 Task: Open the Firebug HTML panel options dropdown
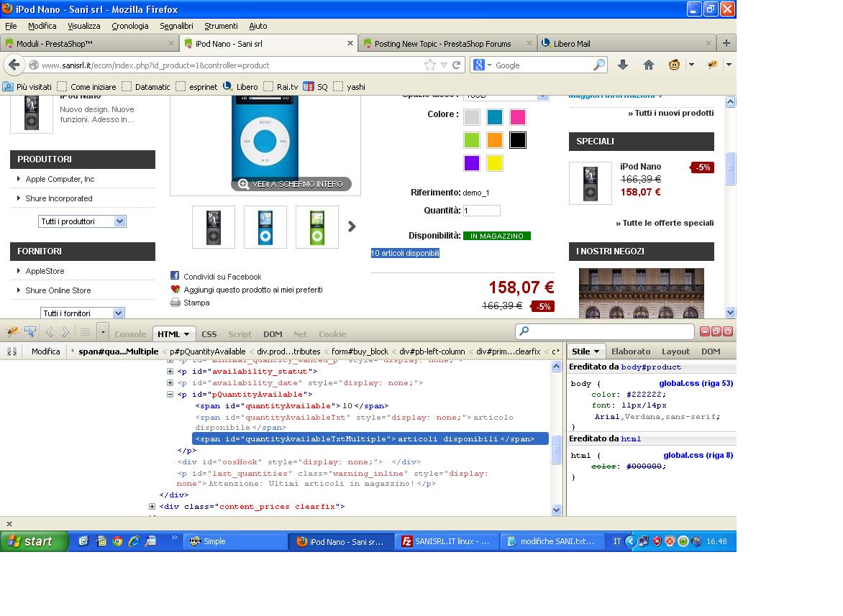point(186,334)
